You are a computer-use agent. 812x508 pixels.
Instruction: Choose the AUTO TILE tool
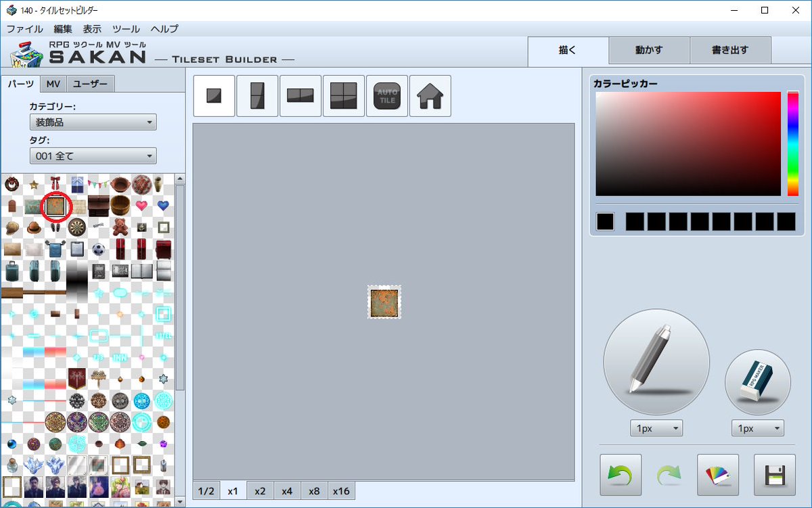[x=387, y=96]
